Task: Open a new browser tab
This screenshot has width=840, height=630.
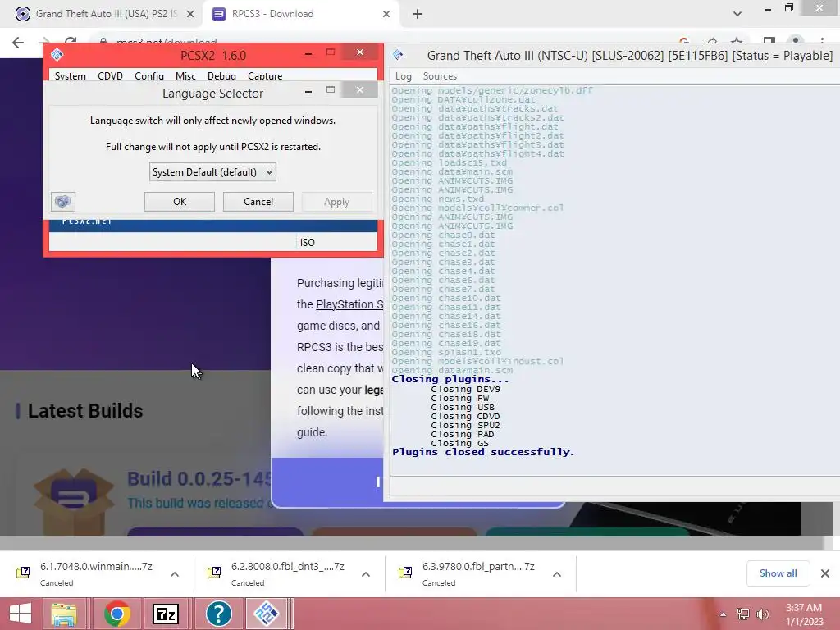Action: [x=418, y=14]
